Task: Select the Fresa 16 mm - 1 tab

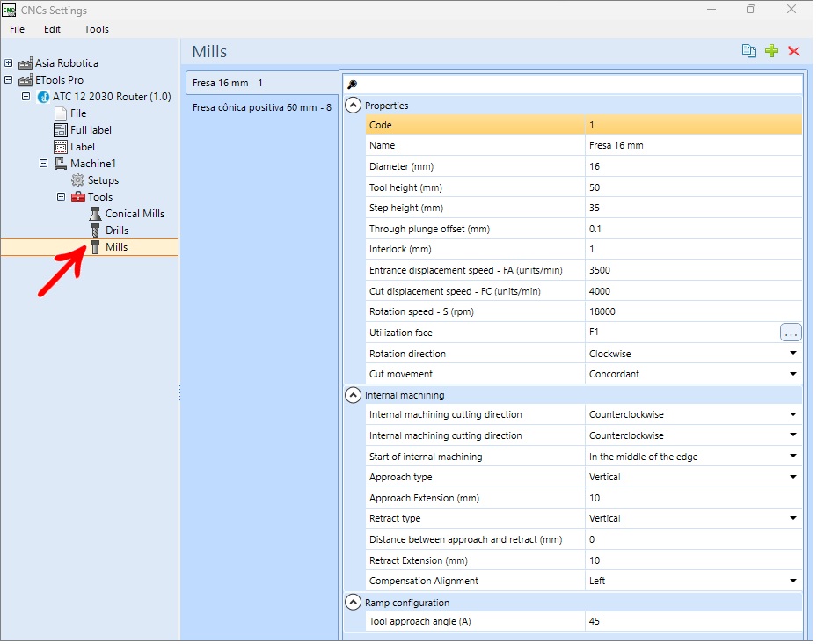Action: pos(263,83)
